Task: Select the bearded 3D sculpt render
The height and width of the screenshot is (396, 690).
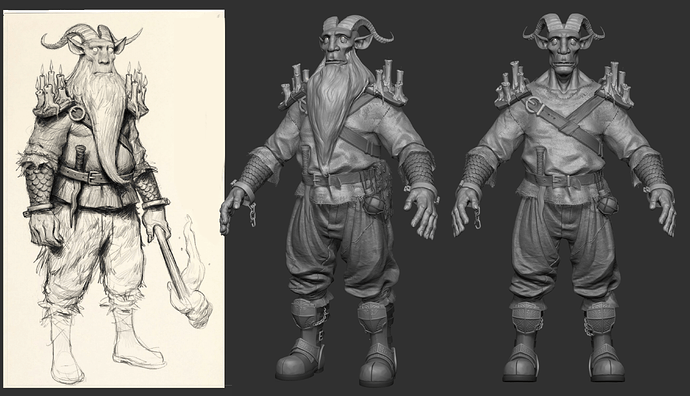Action: pos(329,200)
